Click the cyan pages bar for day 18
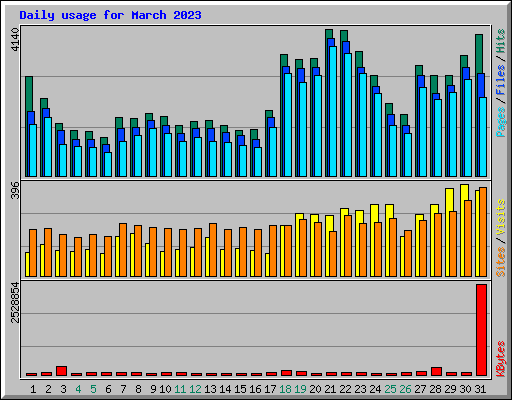Viewport: 512px width, 400px height. pos(288,125)
